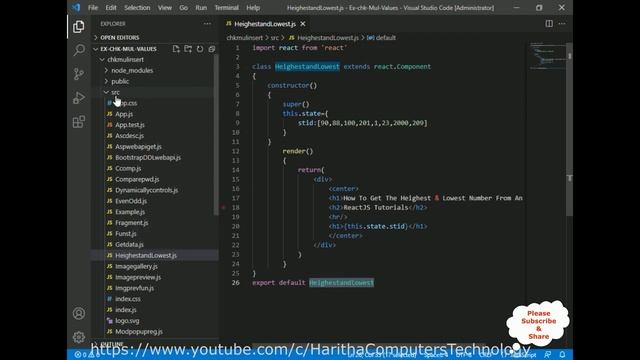
Task: Open the Extensions view
Action: tap(79, 122)
